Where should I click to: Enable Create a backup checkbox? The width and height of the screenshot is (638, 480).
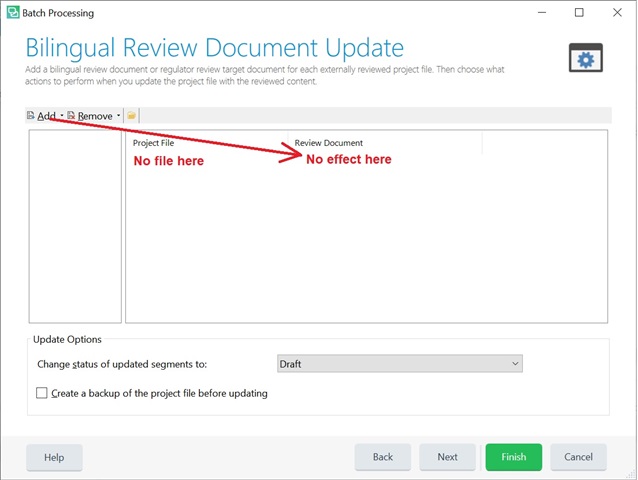click(x=42, y=393)
